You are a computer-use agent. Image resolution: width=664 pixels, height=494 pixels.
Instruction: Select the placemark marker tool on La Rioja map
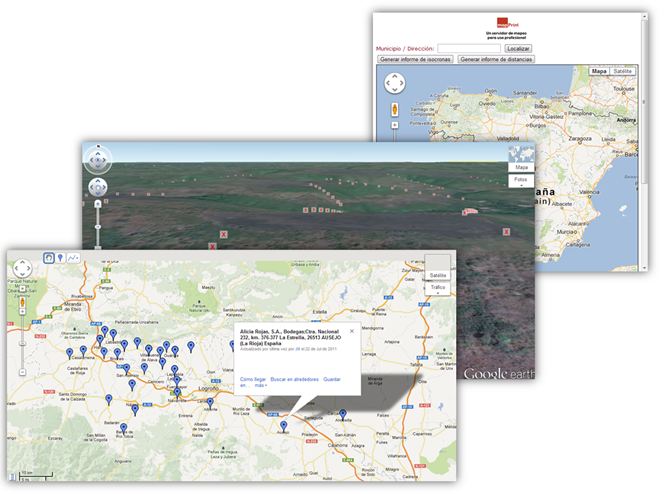pyautogui.click(x=60, y=257)
